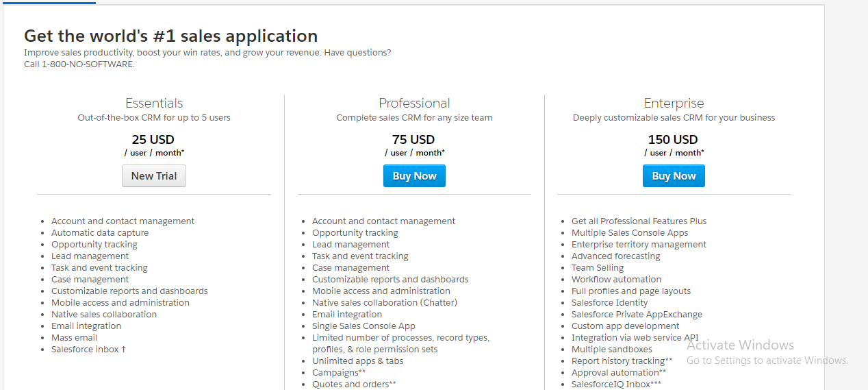
Task: Click the 150 USD price
Action: click(673, 140)
